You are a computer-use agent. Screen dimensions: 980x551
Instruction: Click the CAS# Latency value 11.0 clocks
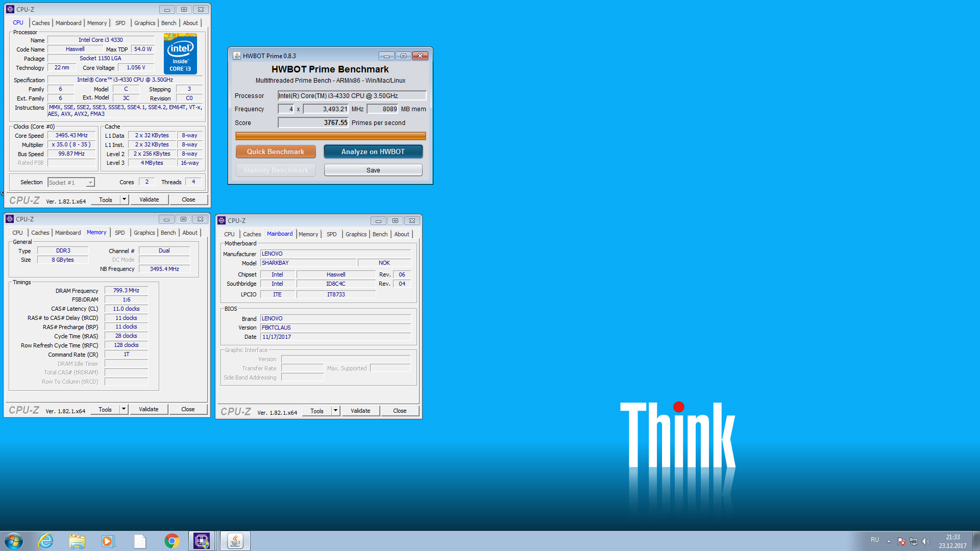pyautogui.click(x=126, y=309)
